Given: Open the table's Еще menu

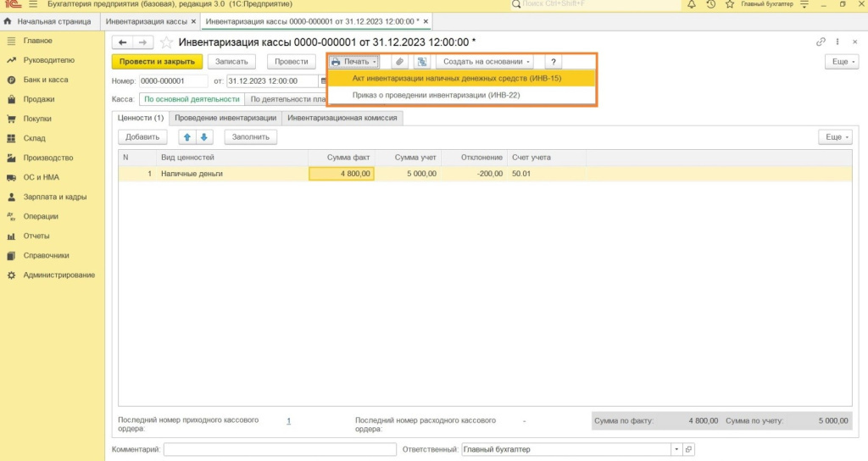Looking at the screenshot, I should (835, 136).
